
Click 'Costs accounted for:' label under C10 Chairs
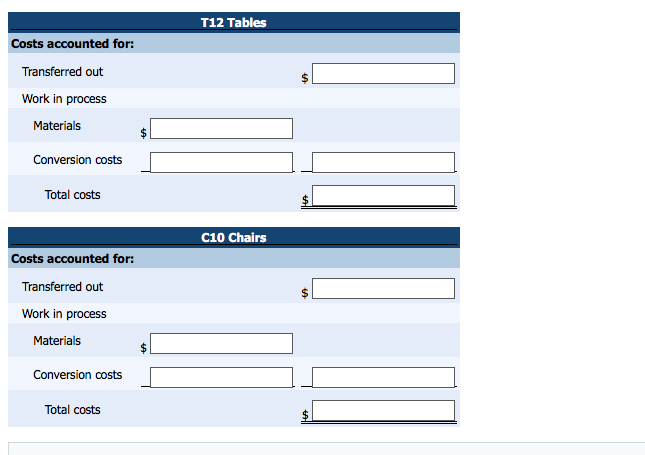[73, 259]
